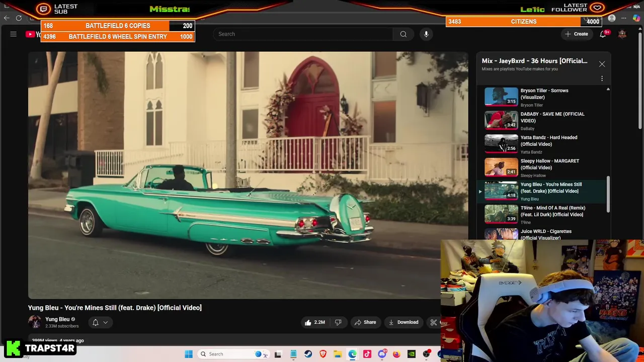Open the NVIDIA app from the taskbar
This screenshot has width=644, height=362.
pyautogui.click(x=412, y=354)
